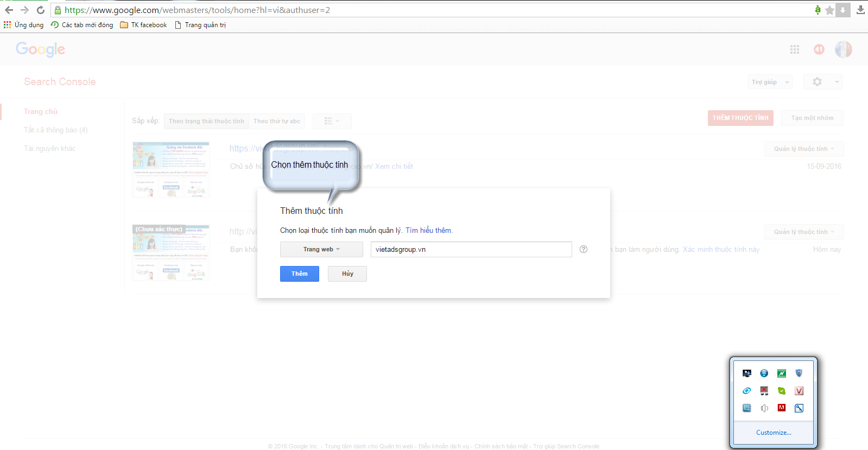The width and height of the screenshot is (868, 450).
Task: Open the blue swirl tray icon
Action: 747,391
